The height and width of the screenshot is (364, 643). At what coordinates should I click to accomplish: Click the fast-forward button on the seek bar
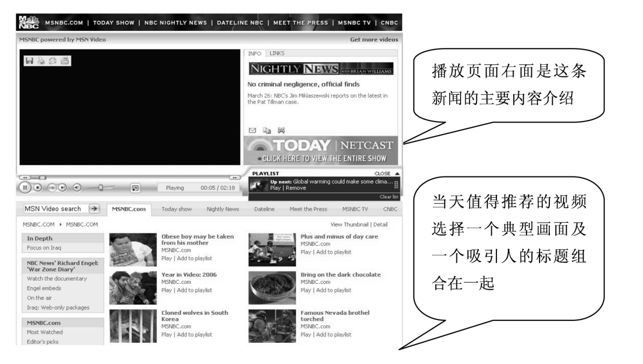[x=234, y=178]
